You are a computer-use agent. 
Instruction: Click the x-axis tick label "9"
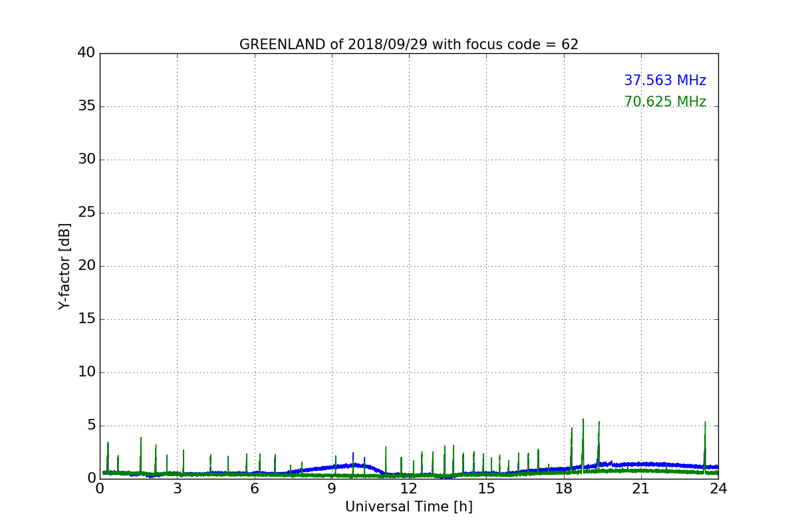(332, 489)
